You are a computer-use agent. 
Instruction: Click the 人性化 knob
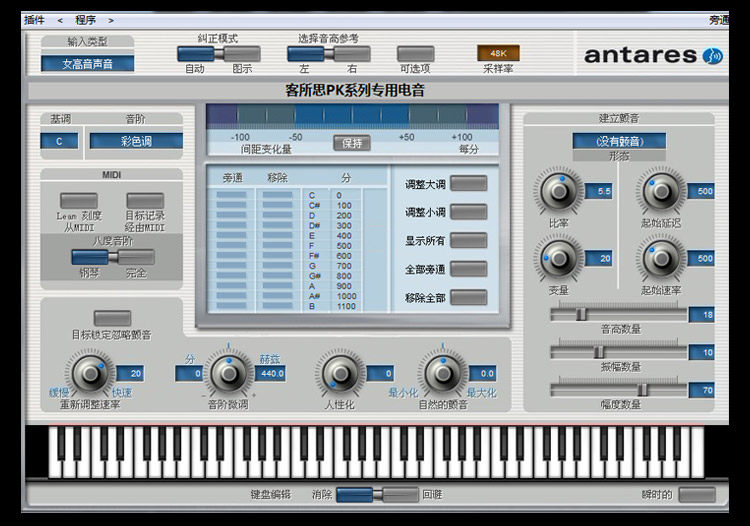341,374
